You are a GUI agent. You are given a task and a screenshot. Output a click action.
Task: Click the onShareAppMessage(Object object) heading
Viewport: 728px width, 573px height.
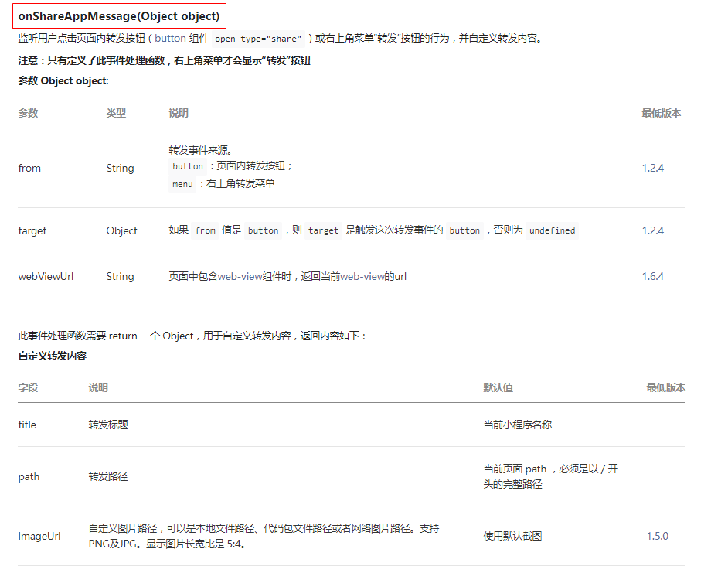point(119,16)
